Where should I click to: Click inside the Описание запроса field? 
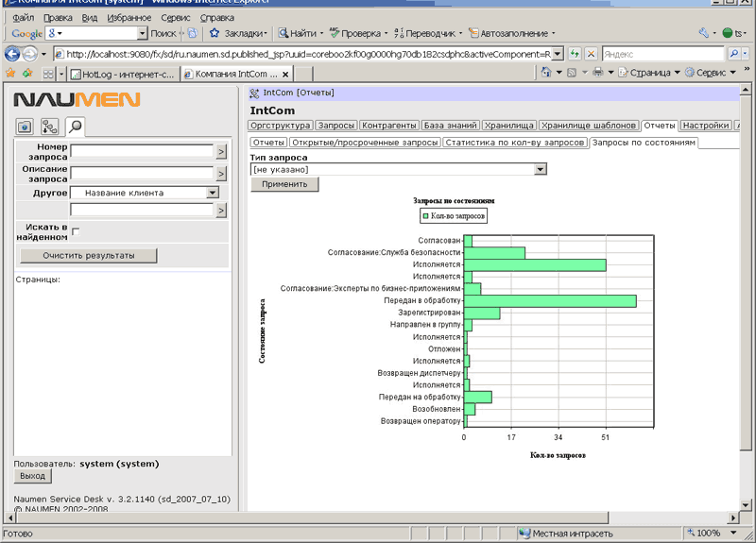pyautogui.click(x=142, y=173)
